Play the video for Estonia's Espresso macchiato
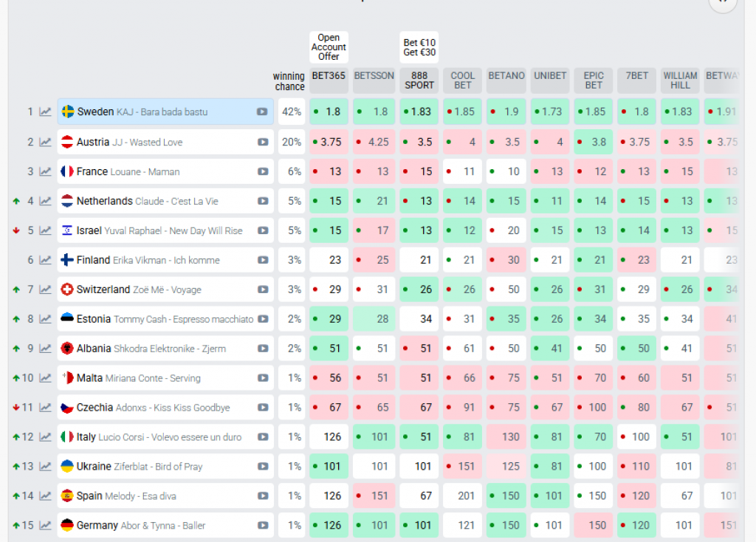The width and height of the screenshot is (756, 542). click(262, 319)
